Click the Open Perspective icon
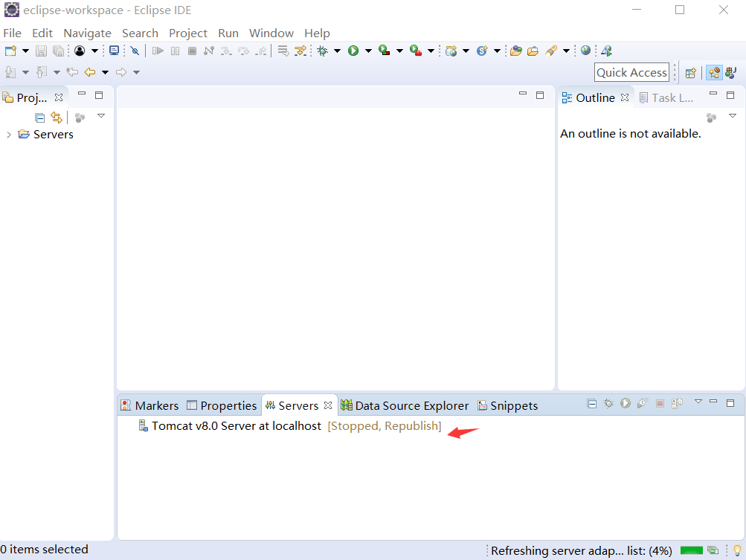Screen dimensions: 746x560 pyautogui.click(x=691, y=73)
